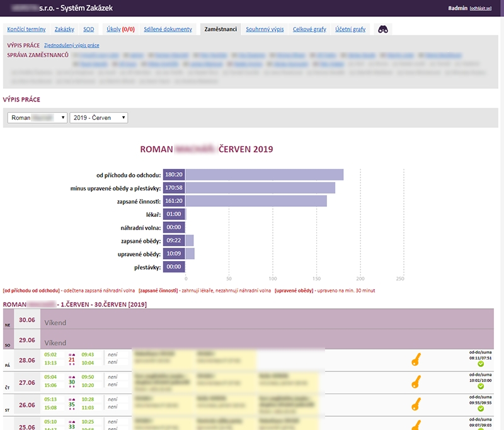
Task: Click departure time 15:06 on 27.06
Action: 50,385
